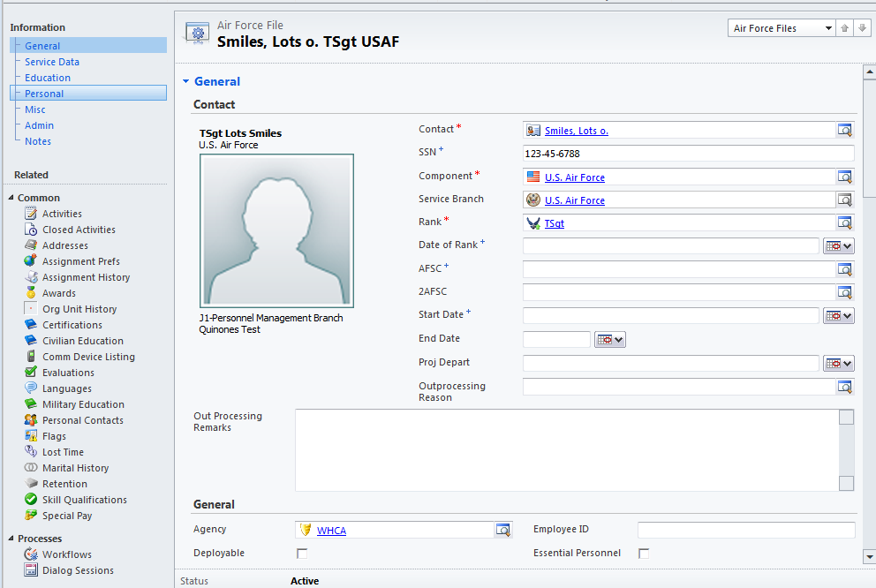Viewport: 876px width, 588px height.
Task: Click the SSN input field
Action: pyautogui.click(x=688, y=154)
